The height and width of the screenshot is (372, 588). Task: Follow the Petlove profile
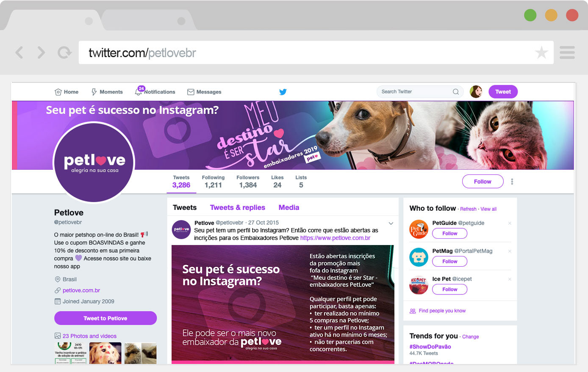point(483,182)
